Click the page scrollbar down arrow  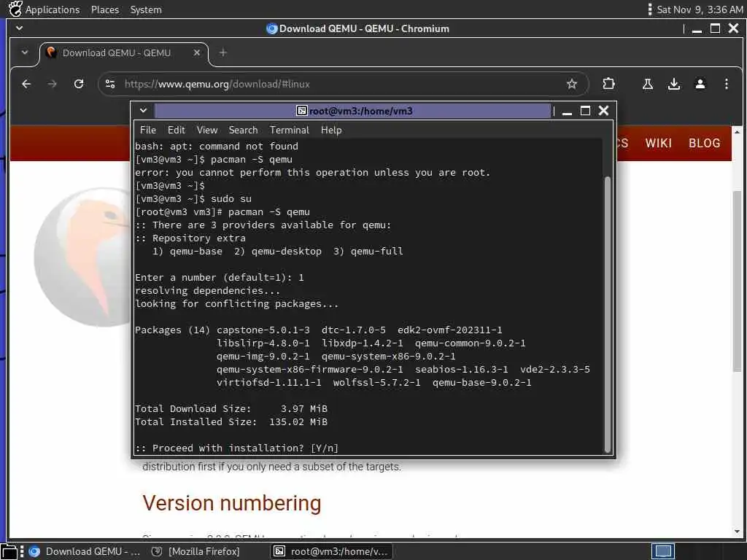pos(737,532)
